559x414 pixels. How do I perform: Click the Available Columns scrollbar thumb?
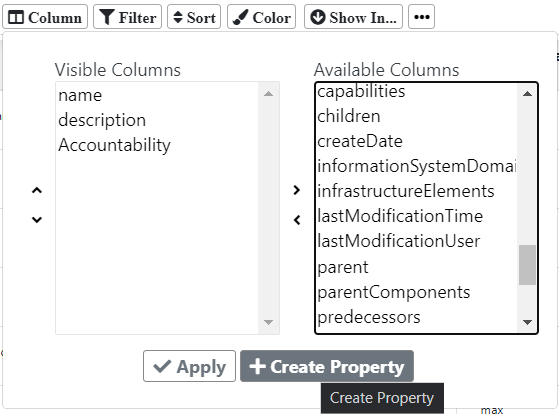[527, 265]
